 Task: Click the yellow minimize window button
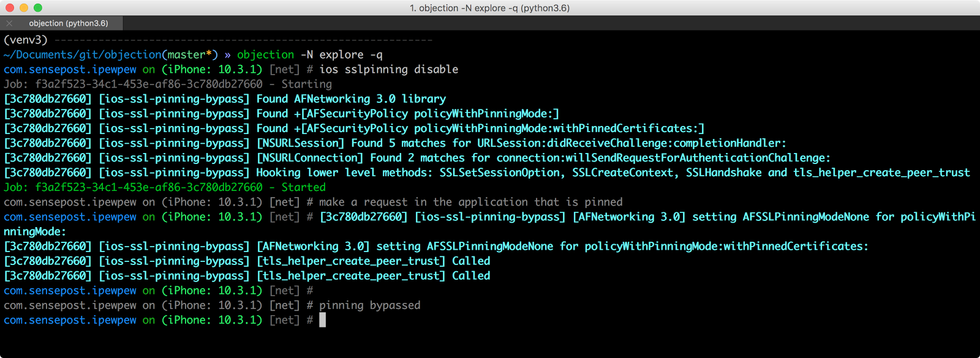click(24, 8)
